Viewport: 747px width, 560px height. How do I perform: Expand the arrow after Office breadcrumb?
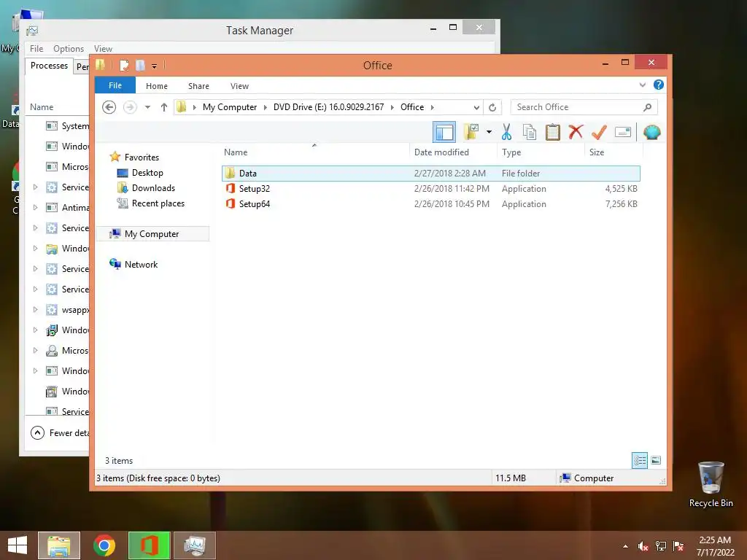click(432, 107)
